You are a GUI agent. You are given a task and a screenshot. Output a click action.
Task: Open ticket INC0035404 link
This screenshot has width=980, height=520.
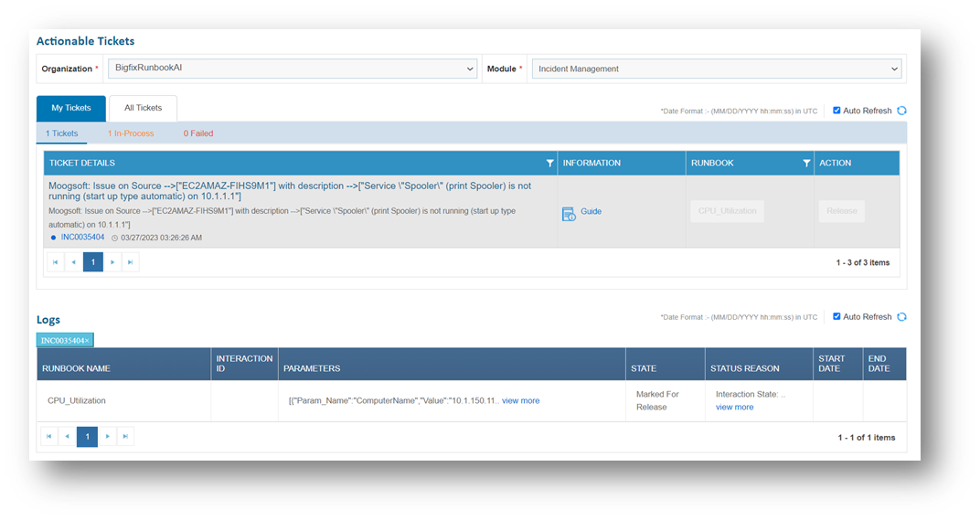tap(82, 238)
